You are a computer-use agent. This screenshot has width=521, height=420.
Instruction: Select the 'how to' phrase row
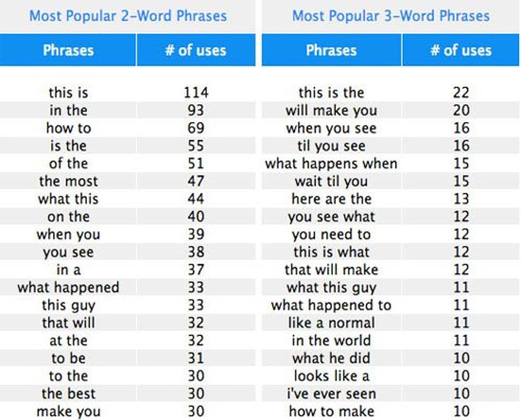[x=127, y=128]
